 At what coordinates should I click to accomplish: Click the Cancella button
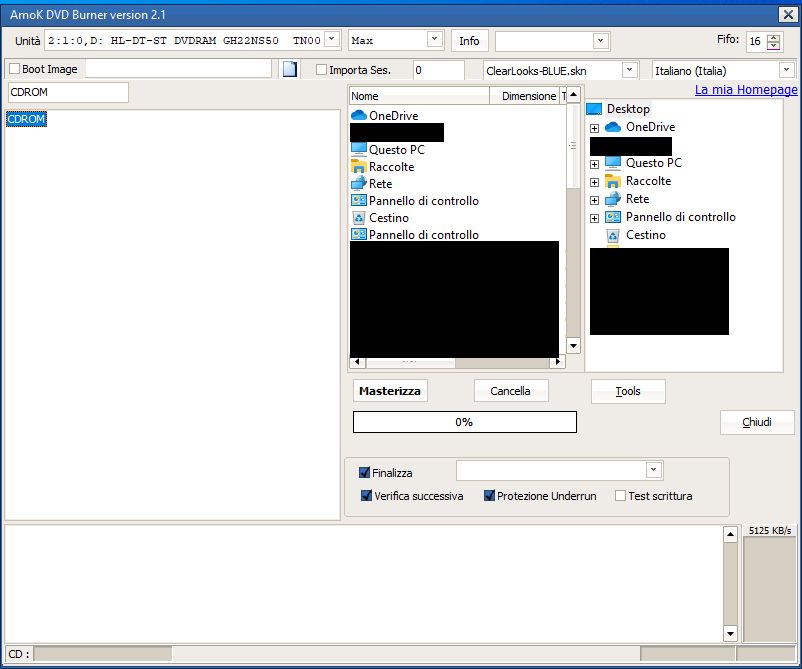pos(510,391)
